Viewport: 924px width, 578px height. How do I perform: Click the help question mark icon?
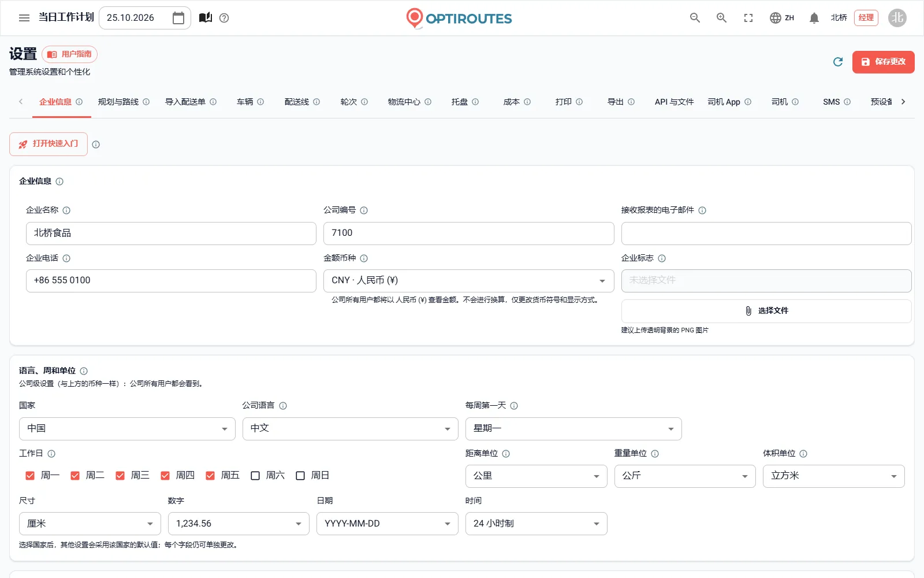pyautogui.click(x=225, y=18)
